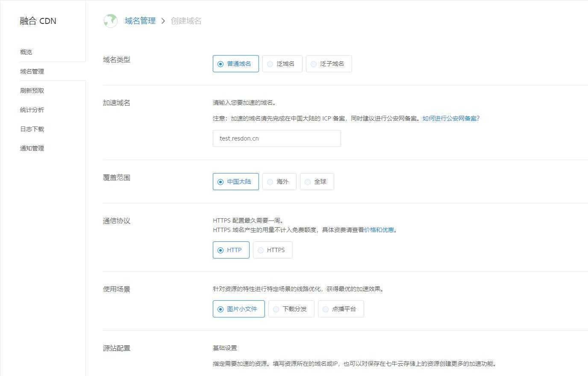The width and height of the screenshot is (588, 376).
Task: Click the globe icon in the breadcrumb
Action: (110, 21)
